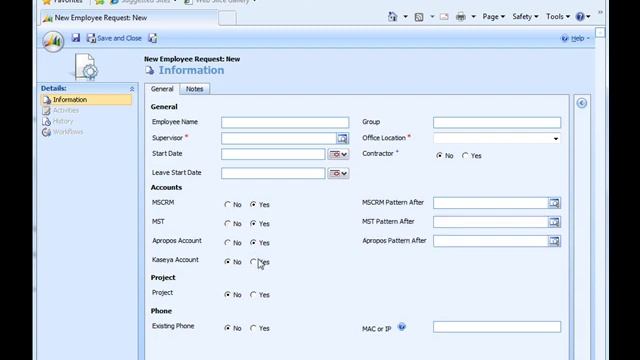Screen dimensions: 640x360
Task: Click the Supervisor lookup field
Action: (279, 138)
